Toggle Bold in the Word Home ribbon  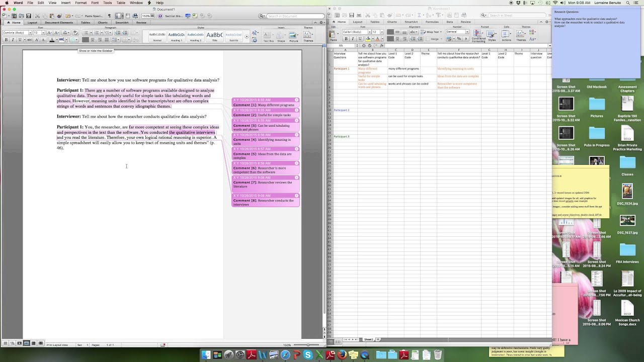pyautogui.click(x=6, y=40)
